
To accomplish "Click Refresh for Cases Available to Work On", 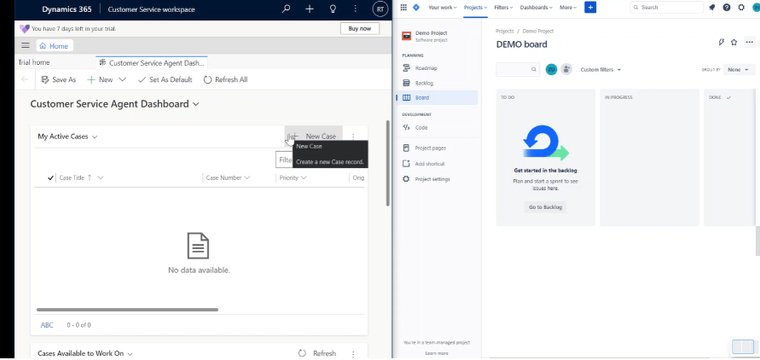I will (x=317, y=354).
